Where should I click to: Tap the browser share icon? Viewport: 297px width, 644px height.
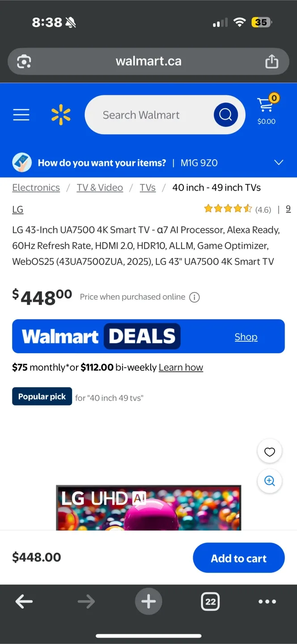[x=272, y=61]
